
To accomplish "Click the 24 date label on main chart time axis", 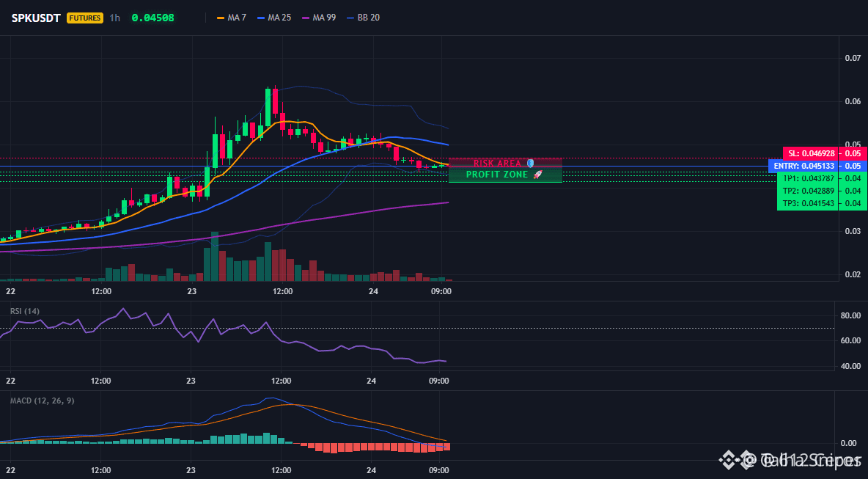I will coord(372,291).
